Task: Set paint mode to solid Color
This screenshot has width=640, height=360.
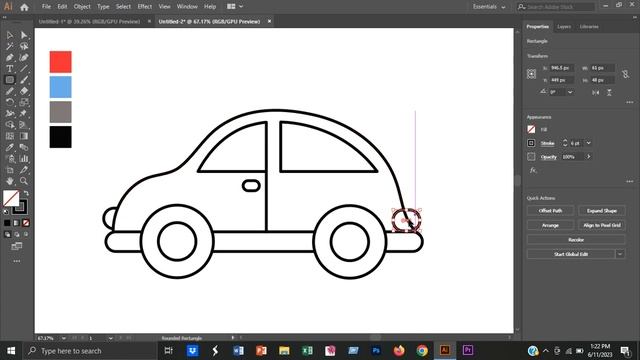Action: 7,223
